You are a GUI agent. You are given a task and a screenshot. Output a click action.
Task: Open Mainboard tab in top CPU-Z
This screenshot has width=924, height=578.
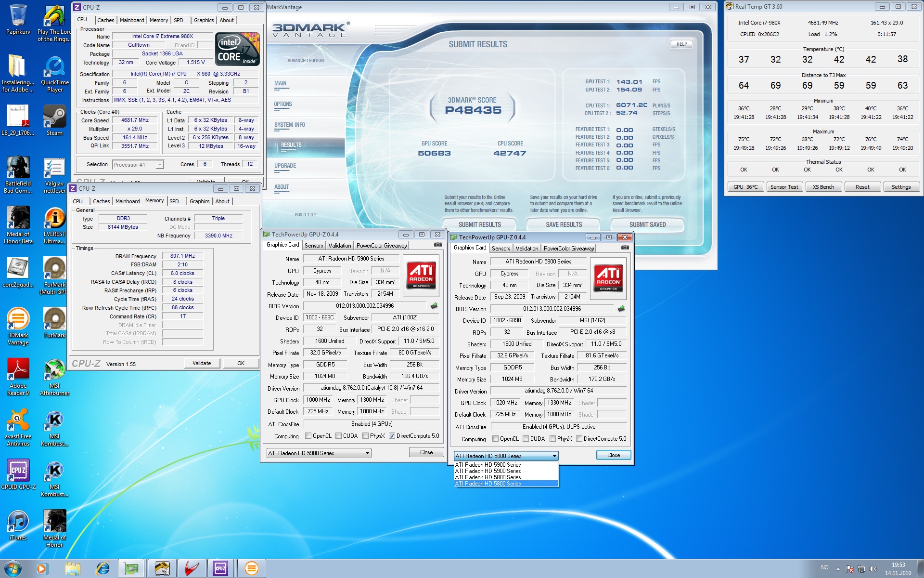(132, 20)
